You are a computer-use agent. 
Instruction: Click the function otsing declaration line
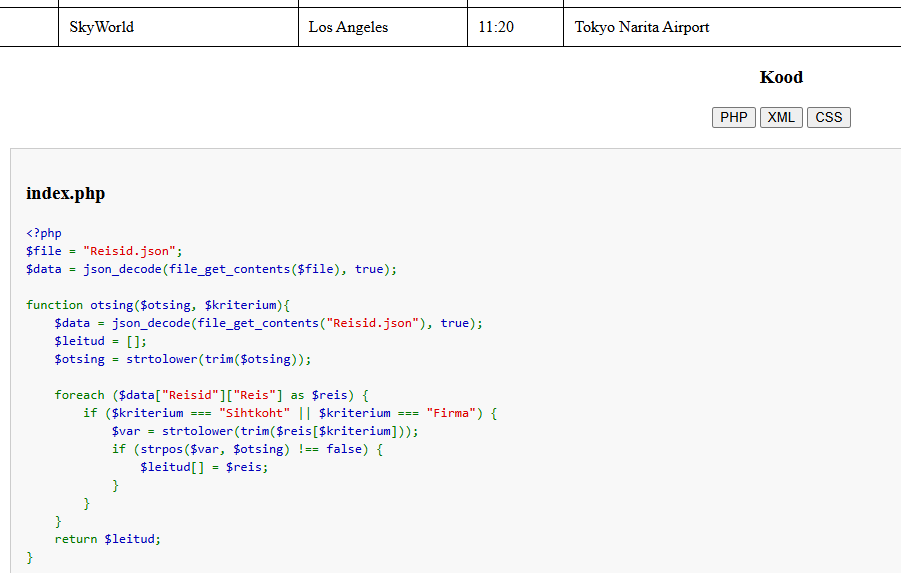(157, 305)
